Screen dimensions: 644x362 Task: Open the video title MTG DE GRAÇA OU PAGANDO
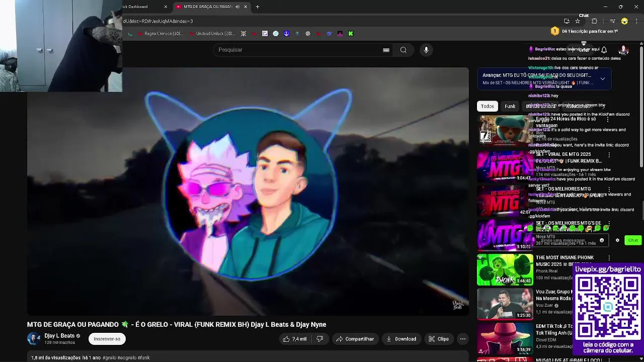pyautogui.click(x=177, y=325)
